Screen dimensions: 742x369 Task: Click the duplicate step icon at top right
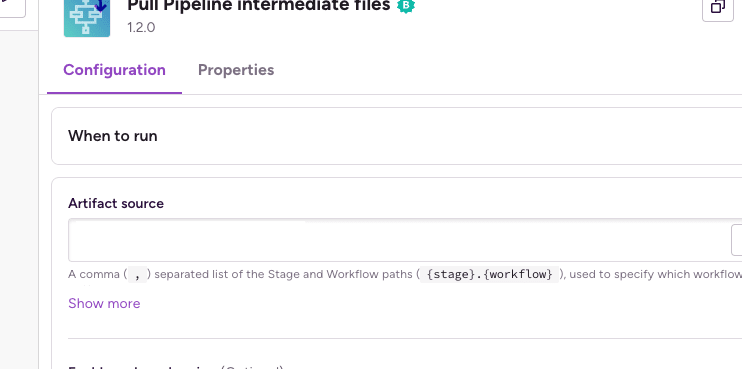718,7
